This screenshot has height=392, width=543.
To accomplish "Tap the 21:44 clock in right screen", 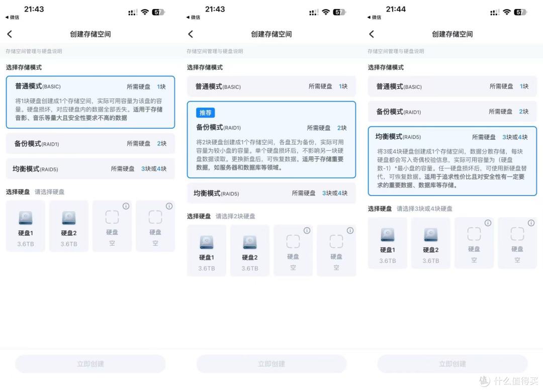I will point(396,9).
